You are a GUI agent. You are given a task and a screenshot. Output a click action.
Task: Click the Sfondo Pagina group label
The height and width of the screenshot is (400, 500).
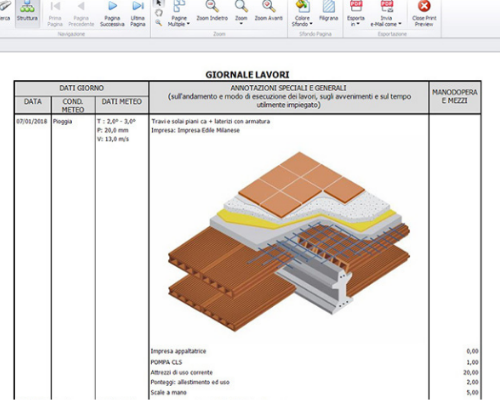(315, 34)
